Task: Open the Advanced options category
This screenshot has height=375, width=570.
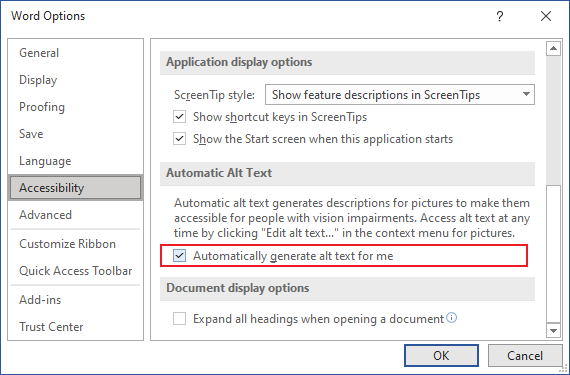Action: 45,215
